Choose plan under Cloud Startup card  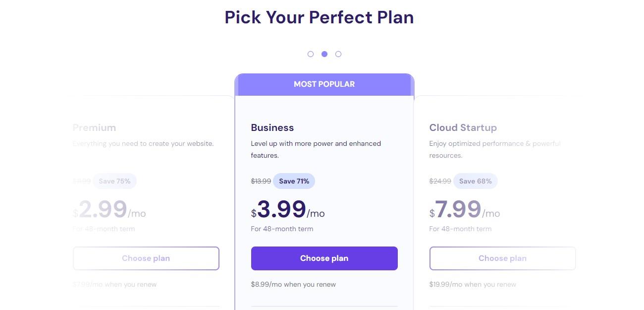point(503,258)
